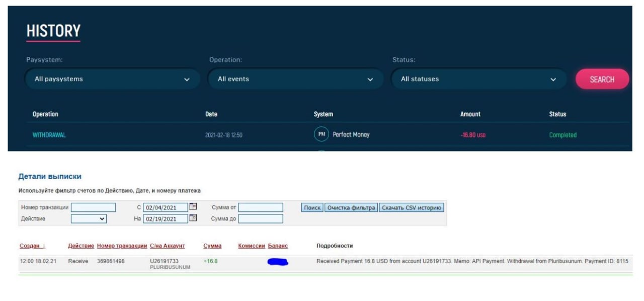Sort by the Сумма column header
This screenshot has width=644, height=301.
point(212,246)
